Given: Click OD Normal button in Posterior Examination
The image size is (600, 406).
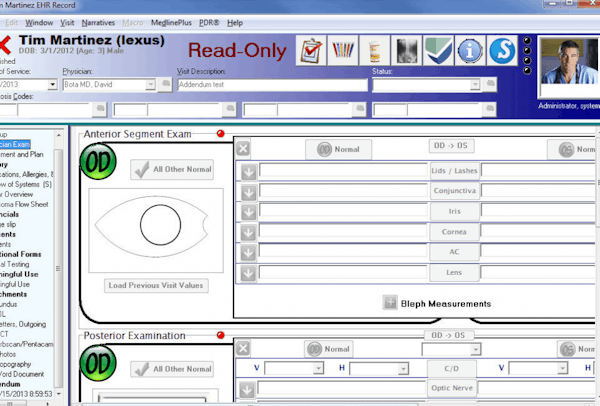Looking at the screenshot, I should point(329,349).
